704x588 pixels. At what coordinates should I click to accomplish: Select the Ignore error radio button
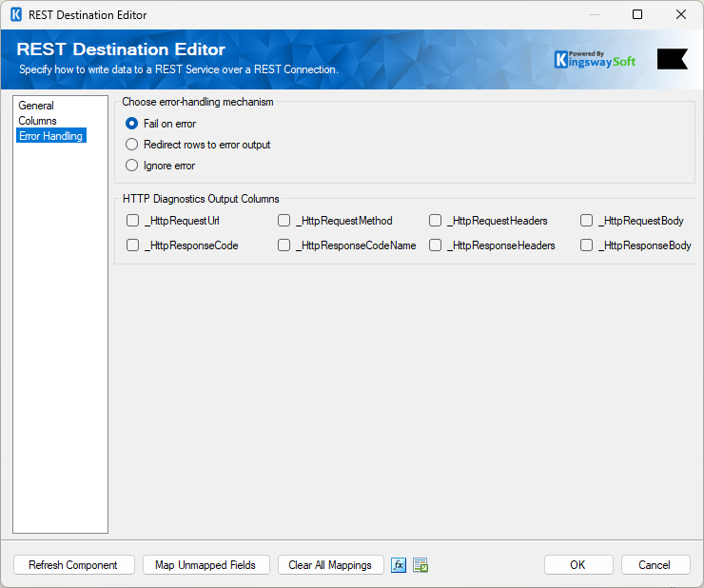pyautogui.click(x=132, y=166)
